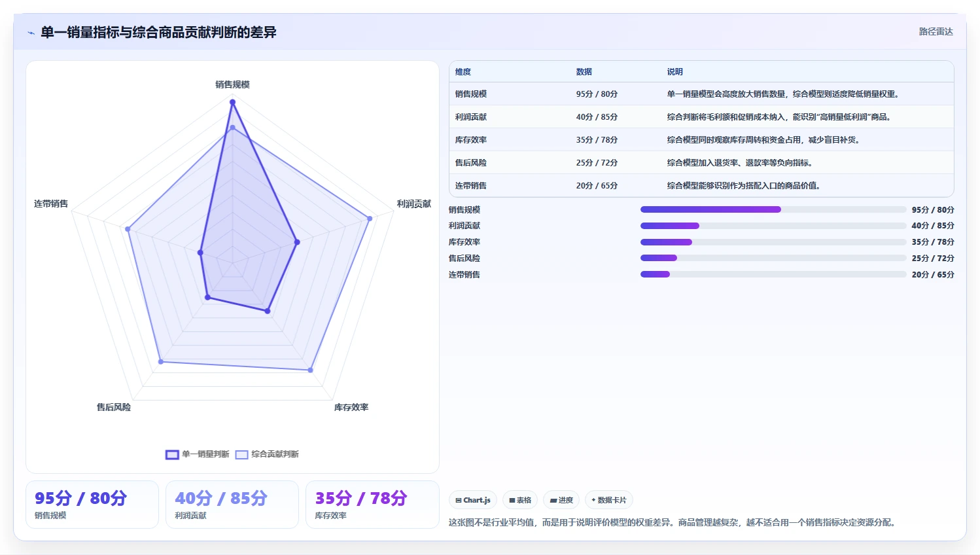This screenshot has width=980, height=555.
Task: Click the 售后风险 label beside progress bar
Action: (464, 259)
